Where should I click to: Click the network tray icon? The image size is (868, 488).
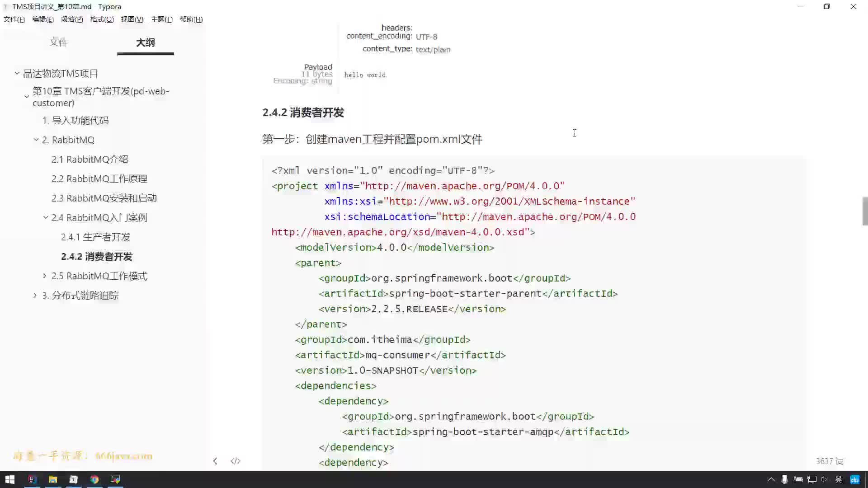pyautogui.click(x=812, y=479)
